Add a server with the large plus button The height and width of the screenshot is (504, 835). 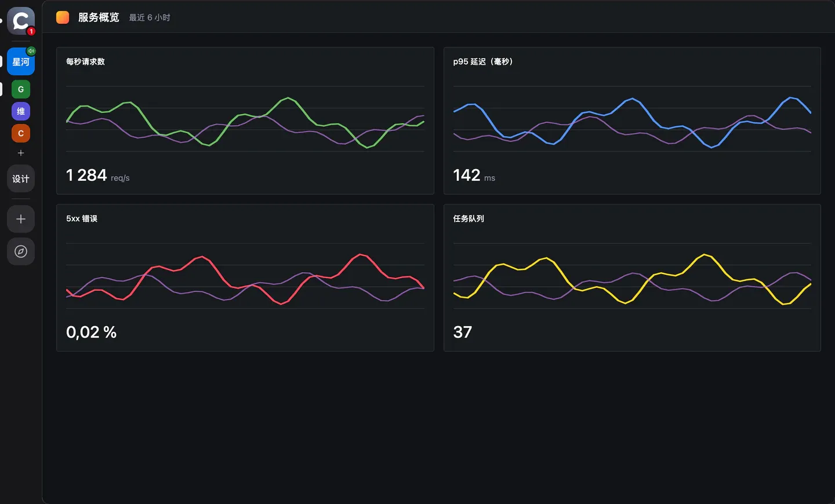pyautogui.click(x=21, y=219)
